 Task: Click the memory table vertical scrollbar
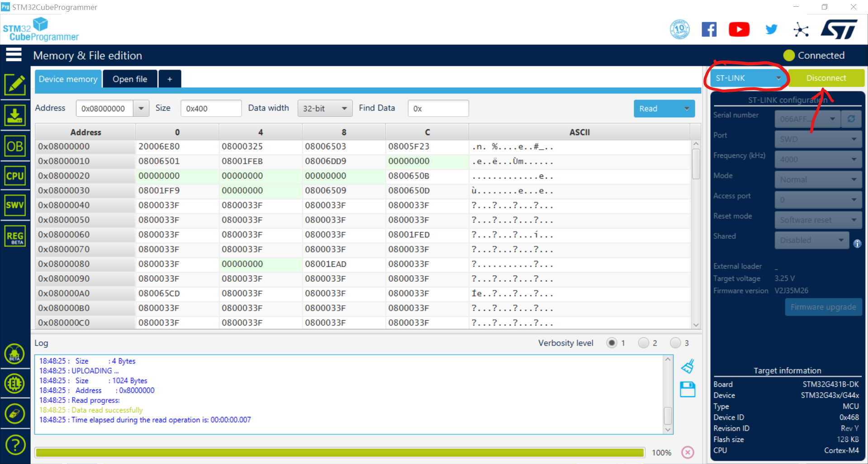[696, 234]
